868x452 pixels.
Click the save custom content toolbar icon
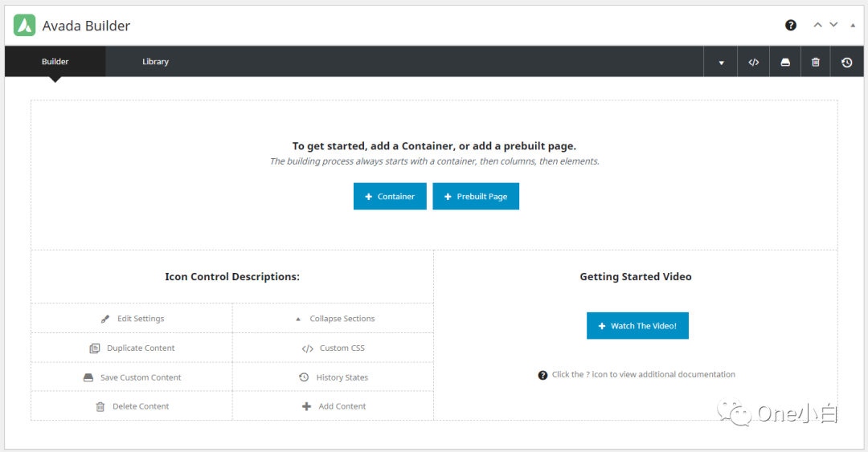(x=785, y=62)
